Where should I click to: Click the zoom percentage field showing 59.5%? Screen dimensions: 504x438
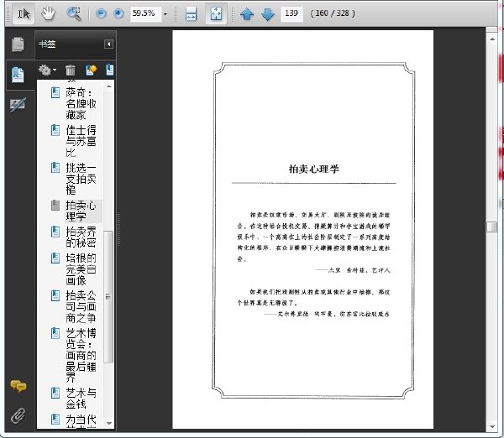tap(145, 13)
